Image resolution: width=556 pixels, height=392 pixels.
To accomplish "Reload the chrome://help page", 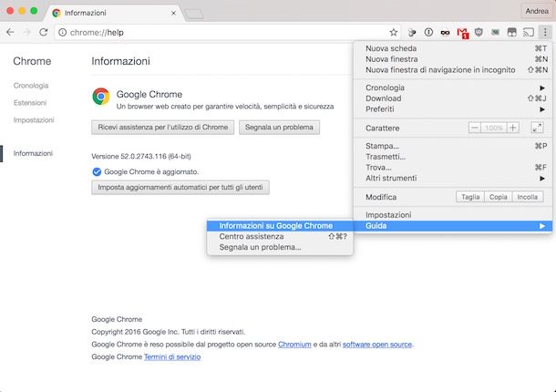I will pyautogui.click(x=43, y=32).
